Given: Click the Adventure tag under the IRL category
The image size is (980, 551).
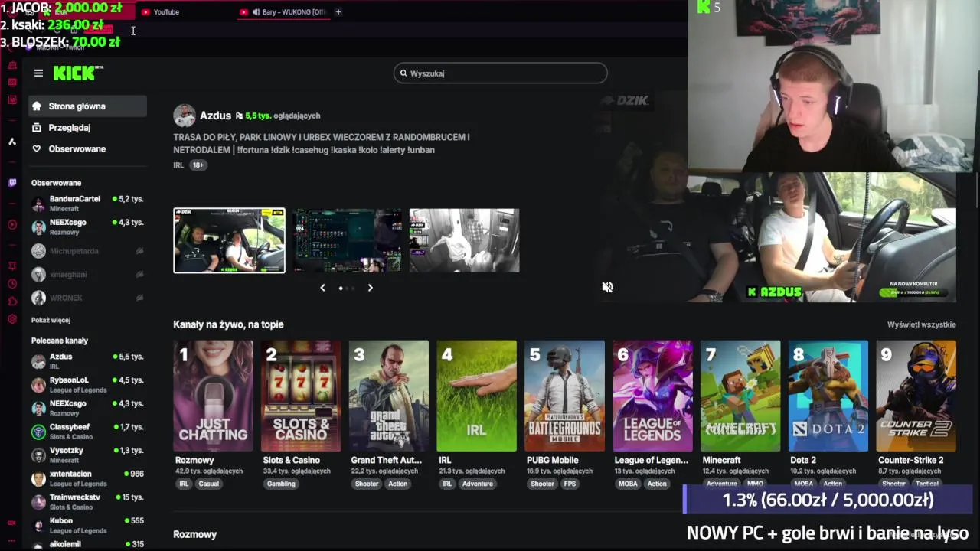Looking at the screenshot, I should [x=477, y=484].
